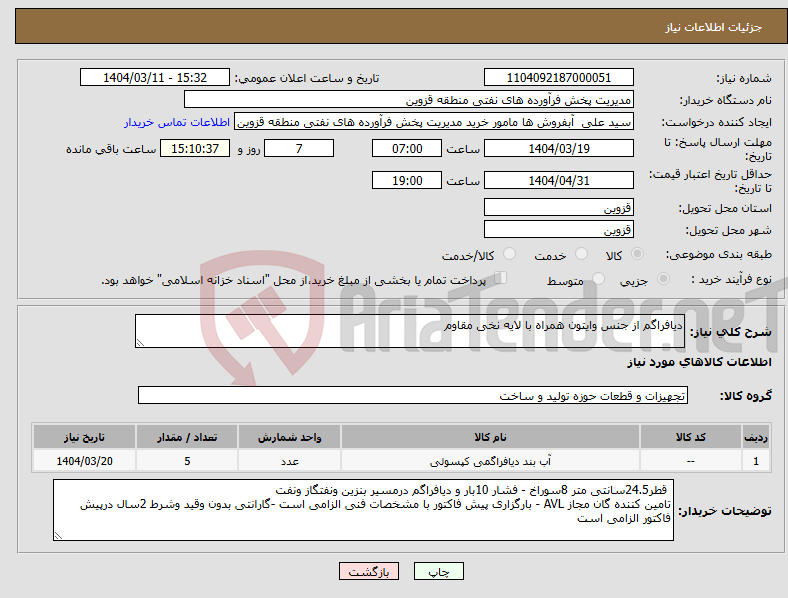Click the validity hour field 19:00
This screenshot has width=788, height=598.
pos(407,180)
